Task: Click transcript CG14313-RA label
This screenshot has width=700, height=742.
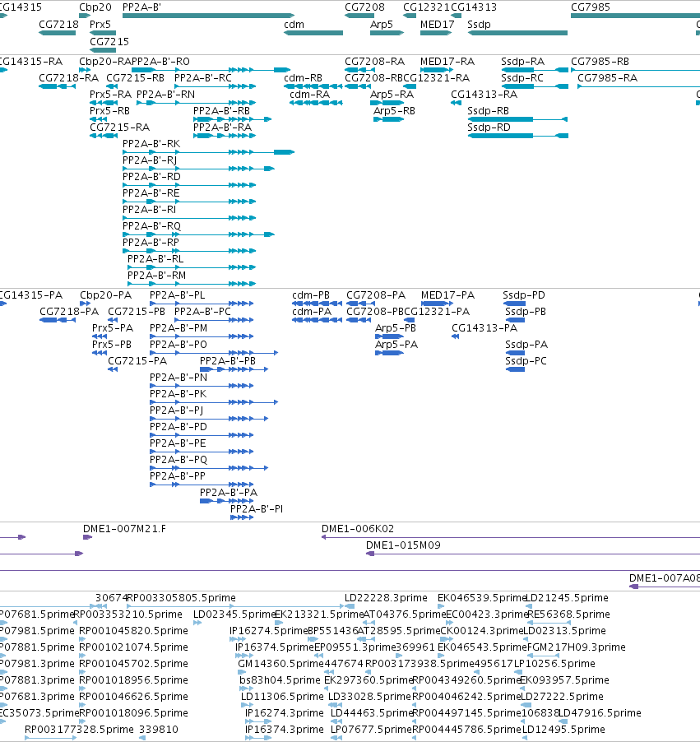Action: [x=484, y=94]
